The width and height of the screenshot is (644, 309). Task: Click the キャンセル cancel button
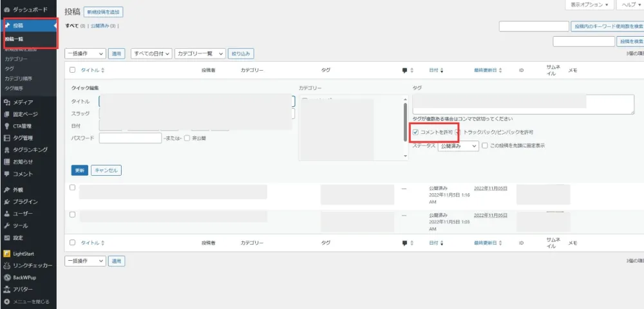point(106,171)
